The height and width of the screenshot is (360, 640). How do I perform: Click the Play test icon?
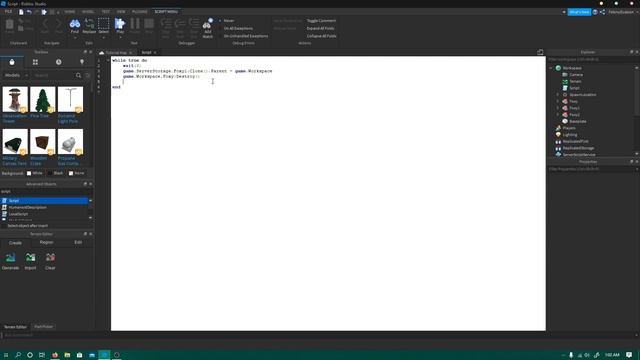(x=120, y=24)
